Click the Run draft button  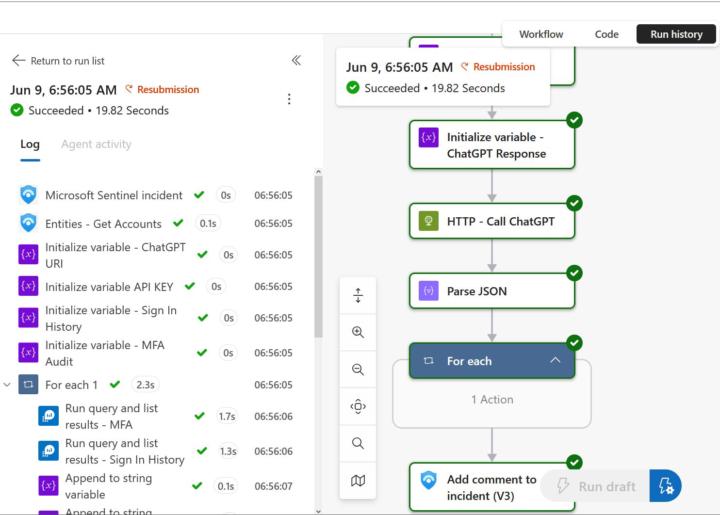click(x=597, y=486)
